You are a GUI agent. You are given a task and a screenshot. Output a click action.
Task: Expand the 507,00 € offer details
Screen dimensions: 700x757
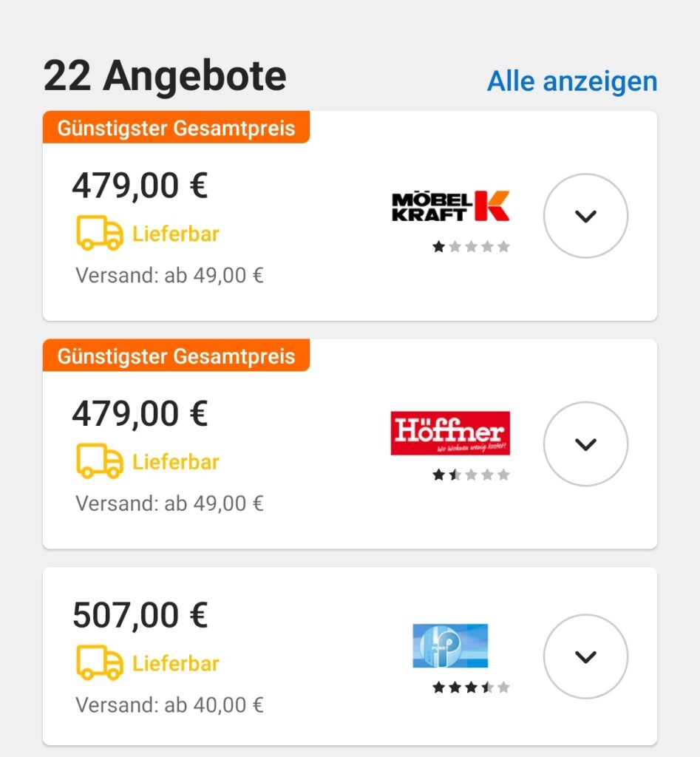coord(585,656)
